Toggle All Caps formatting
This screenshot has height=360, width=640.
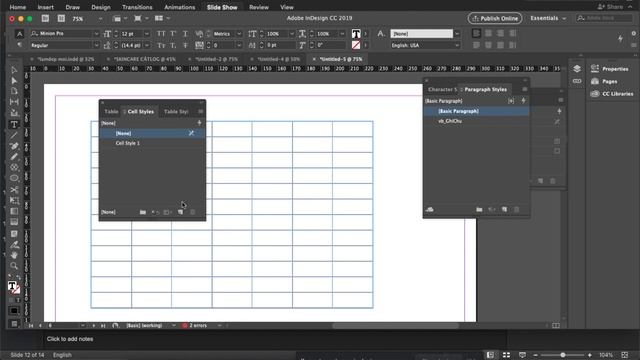[161, 33]
